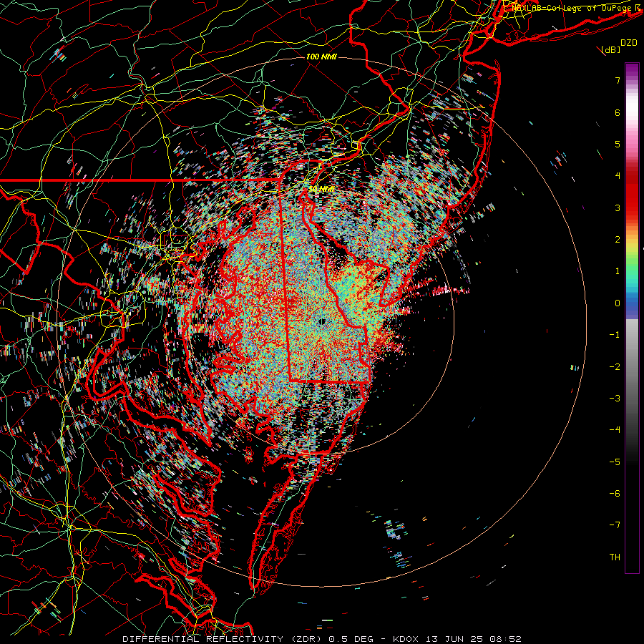Click the (ZDR) product abbreviation in caption
The image size is (644, 644).
307,639
